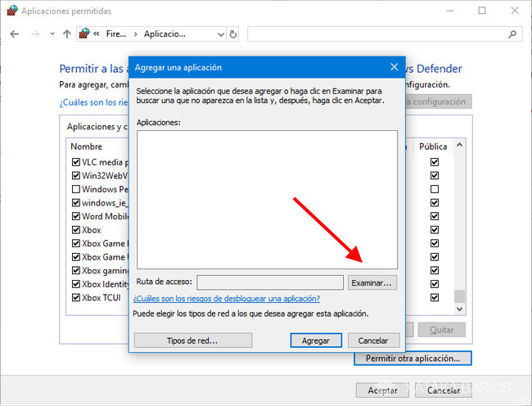Click the refresh button beside address bar
The width and height of the screenshot is (532, 406).
click(234, 34)
